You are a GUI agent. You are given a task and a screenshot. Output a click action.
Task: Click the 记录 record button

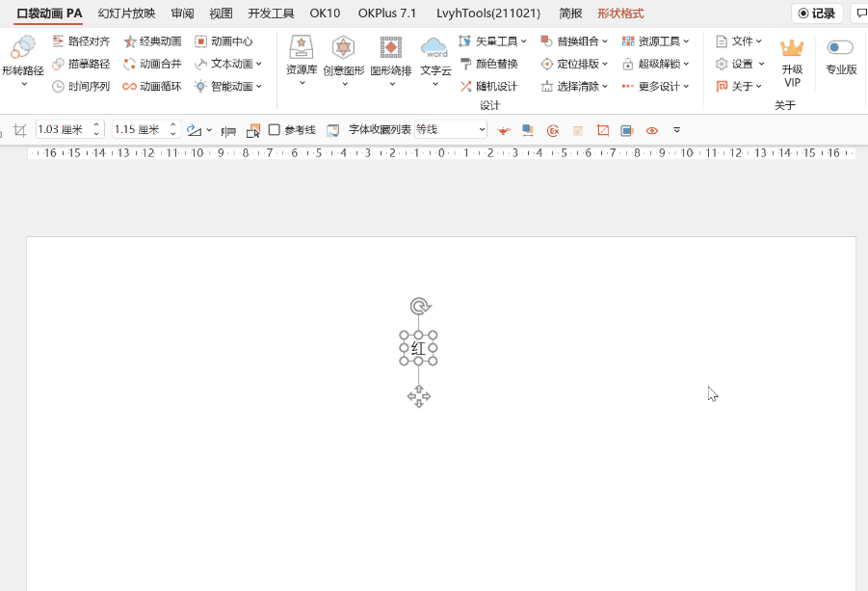tap(817, 13)
